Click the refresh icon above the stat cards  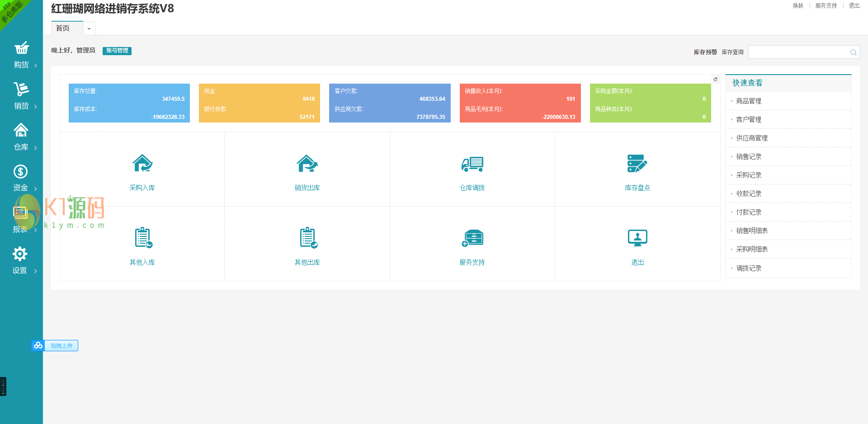pyautogui.click(x=716, y=79)
